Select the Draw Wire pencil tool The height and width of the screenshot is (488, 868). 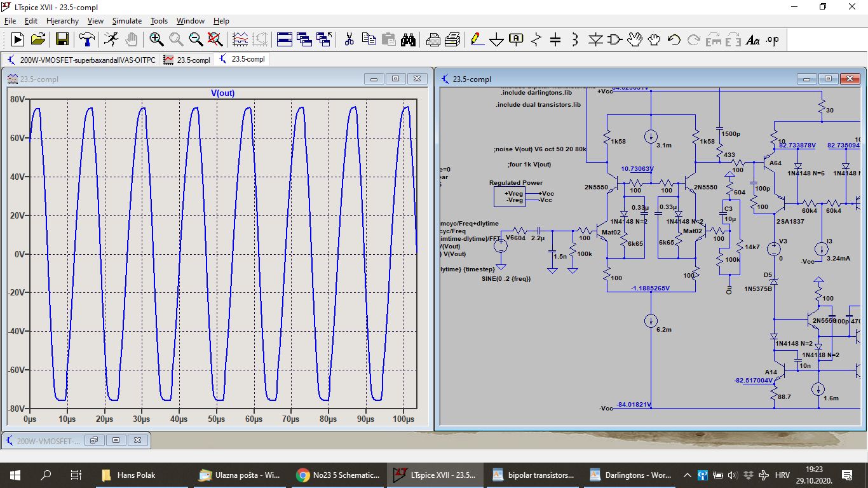477,39
